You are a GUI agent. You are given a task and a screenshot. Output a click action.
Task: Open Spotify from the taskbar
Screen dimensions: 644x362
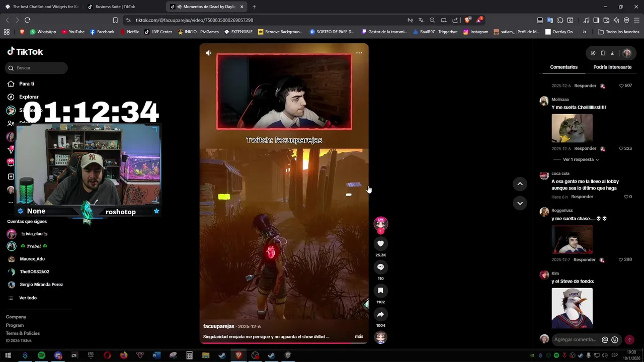(41, 355)
